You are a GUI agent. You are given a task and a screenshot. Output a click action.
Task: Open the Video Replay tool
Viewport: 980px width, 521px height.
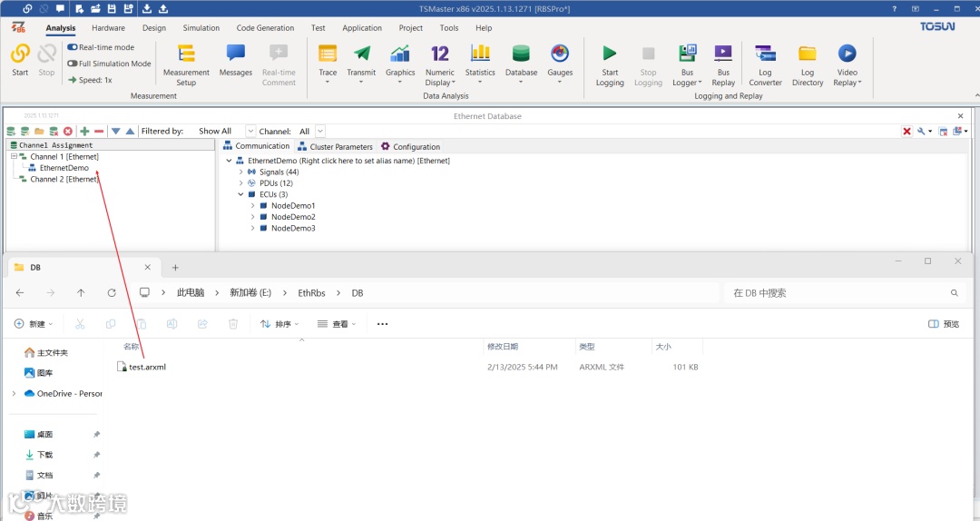pos(848,64)
